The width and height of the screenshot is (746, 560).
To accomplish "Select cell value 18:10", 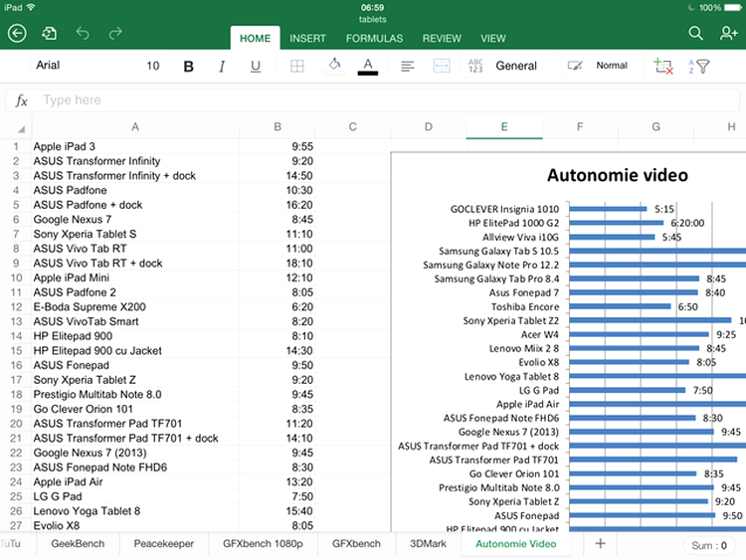I will point(278,264).
